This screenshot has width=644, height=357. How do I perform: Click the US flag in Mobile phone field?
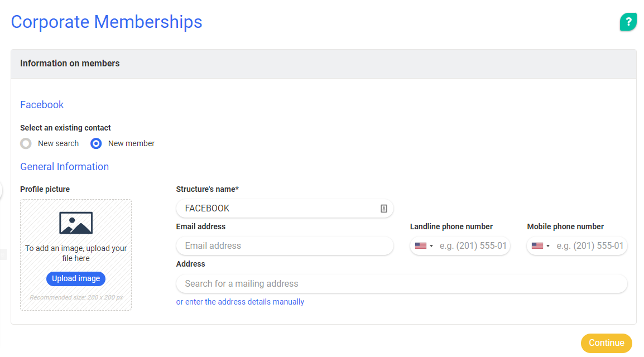tap(537, 246)
